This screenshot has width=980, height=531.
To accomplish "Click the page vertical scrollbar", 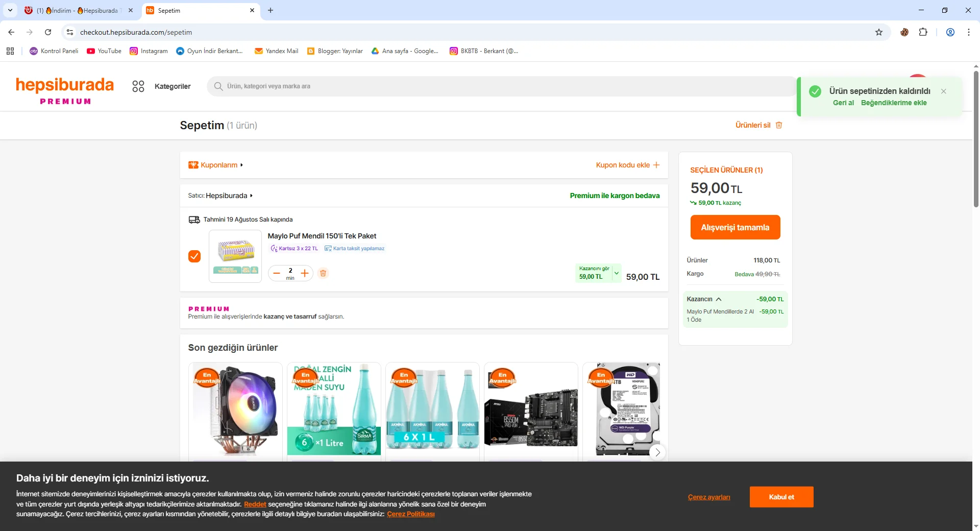I will pyautogui.click(x=976, y=138).
